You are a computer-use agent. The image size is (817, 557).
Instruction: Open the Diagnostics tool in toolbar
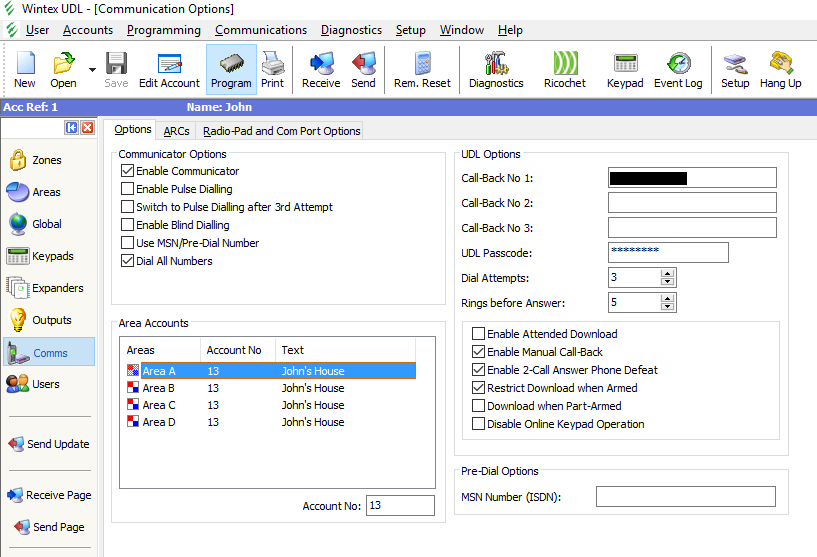click(496, 70)
